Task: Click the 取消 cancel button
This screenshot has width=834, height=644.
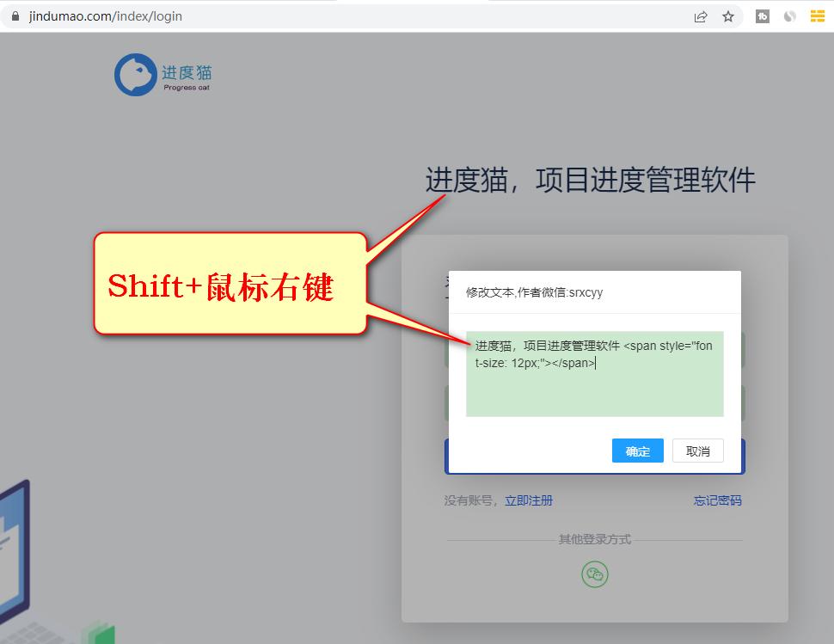Action: click(698, 451)
